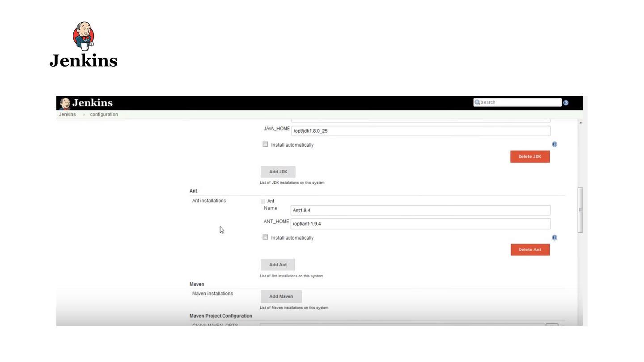Viewport: 644px width, 362px height.
Task: Click the Jenkins logo in the black header
Action: pos(86,103)
